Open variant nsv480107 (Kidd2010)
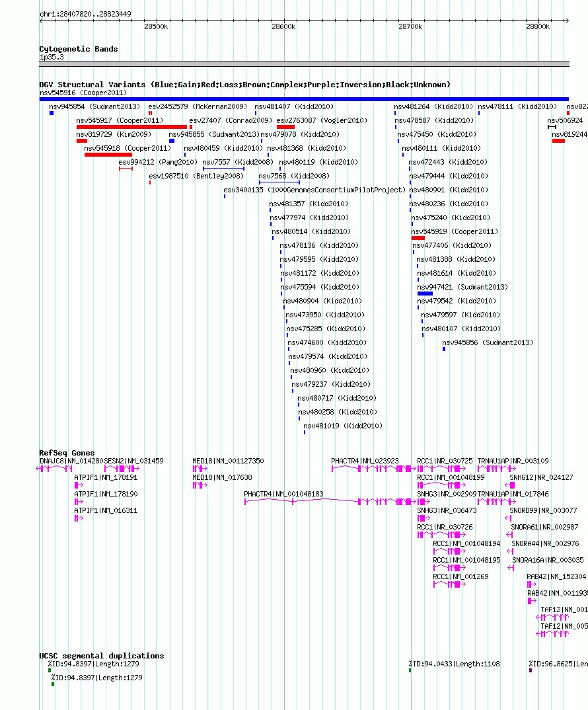The height and width of the screenshot is (710, 588). [x=461, y=329]
